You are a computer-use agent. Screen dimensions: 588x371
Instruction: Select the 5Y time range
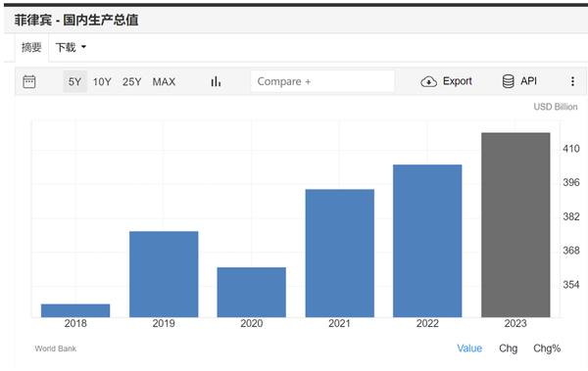(x=75, y=81)
